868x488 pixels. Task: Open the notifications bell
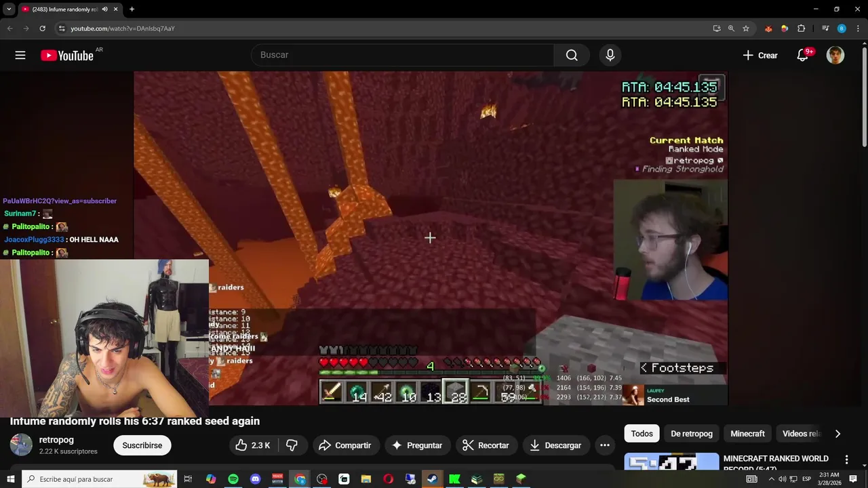(x=803, y=56)
